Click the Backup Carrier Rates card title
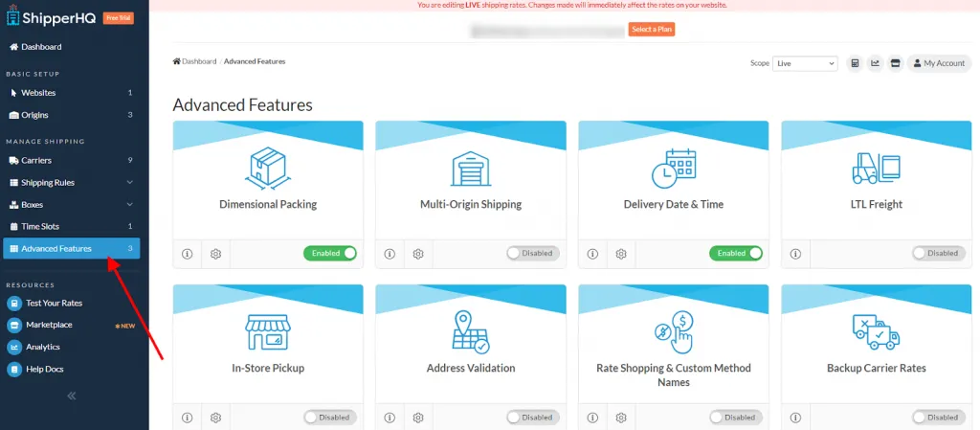 (x=877, y=368)
